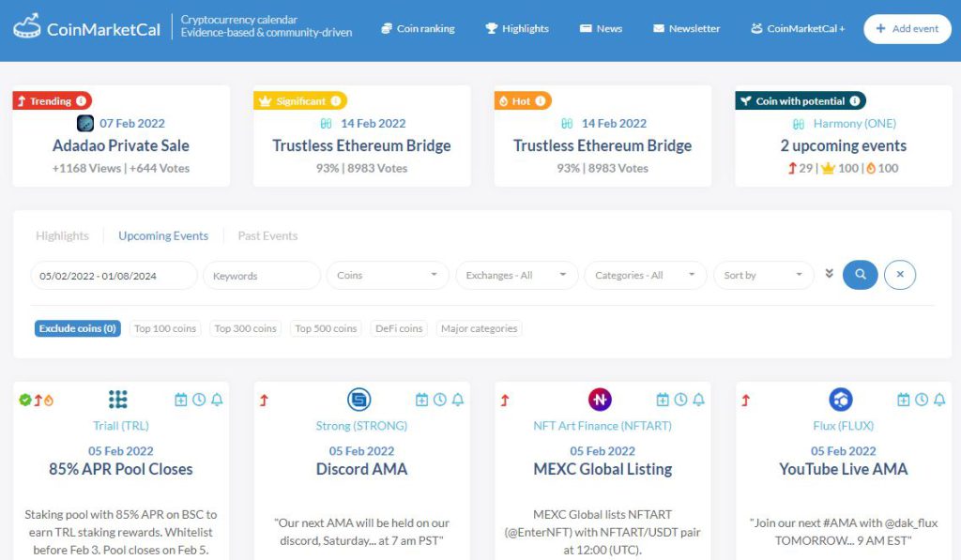Open the Discord AMA event
The height and width of the screenshot is (560, 961).
(361, 469)
